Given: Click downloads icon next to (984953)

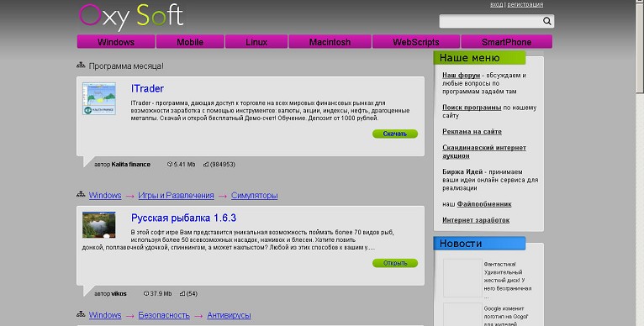Looking at the screenshot, I should coord(206,164).
